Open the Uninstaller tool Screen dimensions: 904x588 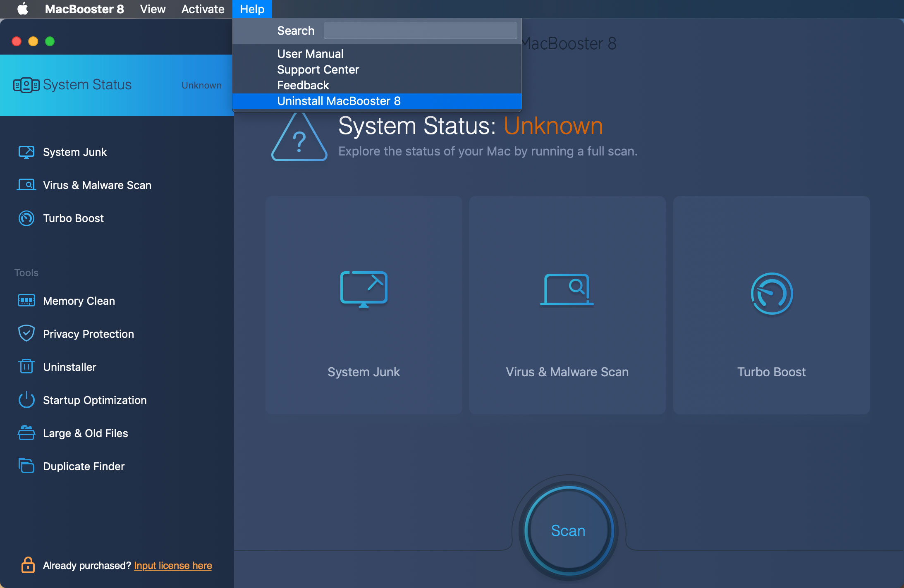pyautogui.click(x=69, y=367)
